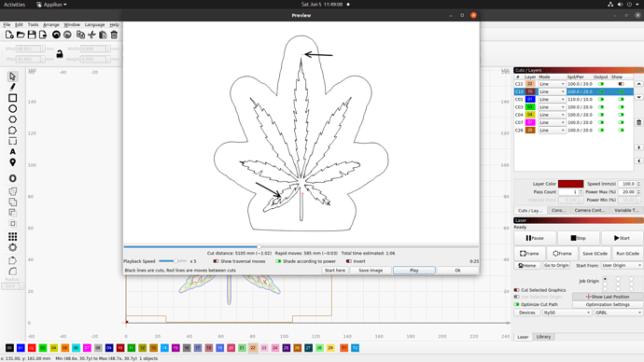
Task: Open Mode dropdown for layer C22
Action: click(552, 84)
